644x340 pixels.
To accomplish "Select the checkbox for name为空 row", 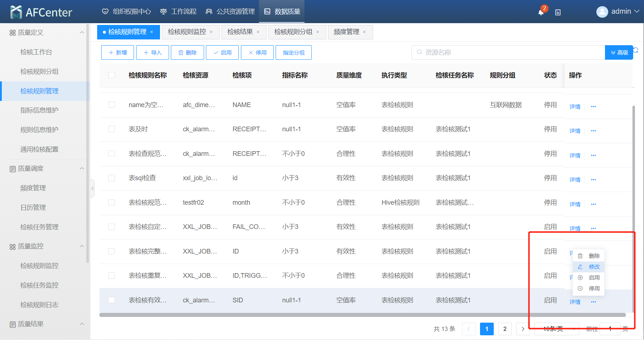I will tap(112, 105).
